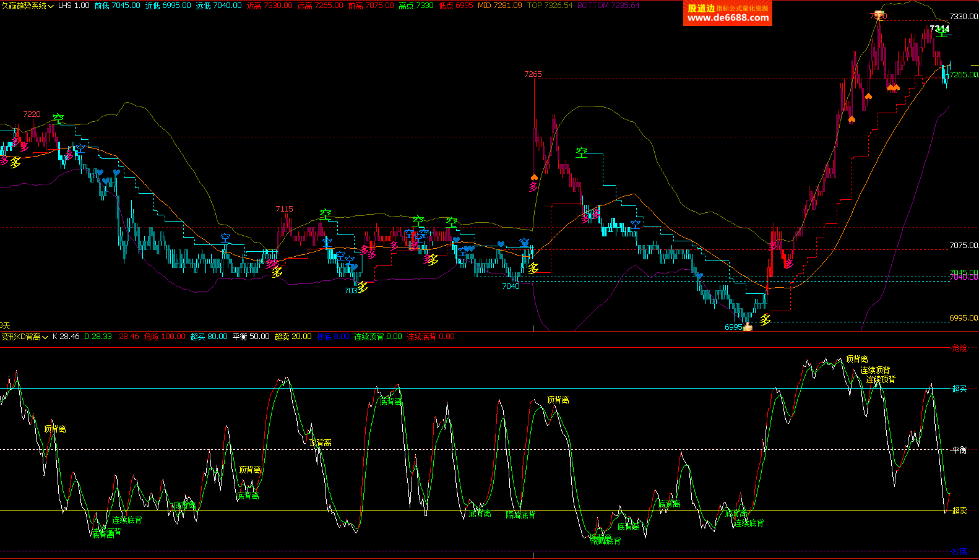Click the yellow 多 signal beside the 7040 low
This screenshot has height=560, width=979.
pyautogui.click(x=533, y=268)
